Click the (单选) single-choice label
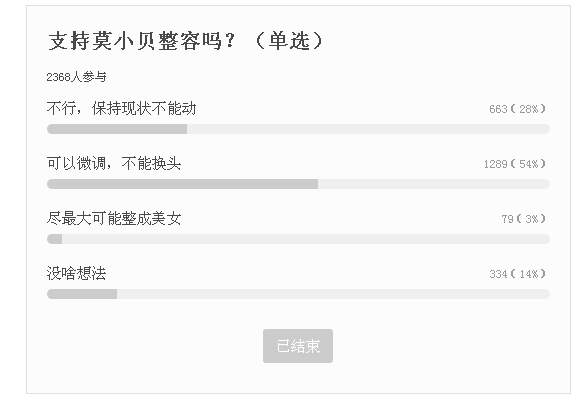This screenshot has height=413, width=577. [289, 40]
